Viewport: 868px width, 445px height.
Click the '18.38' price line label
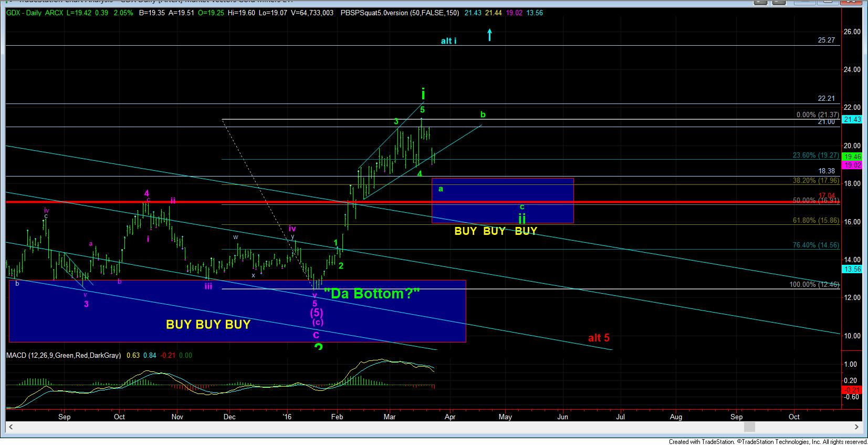point(827,171)
